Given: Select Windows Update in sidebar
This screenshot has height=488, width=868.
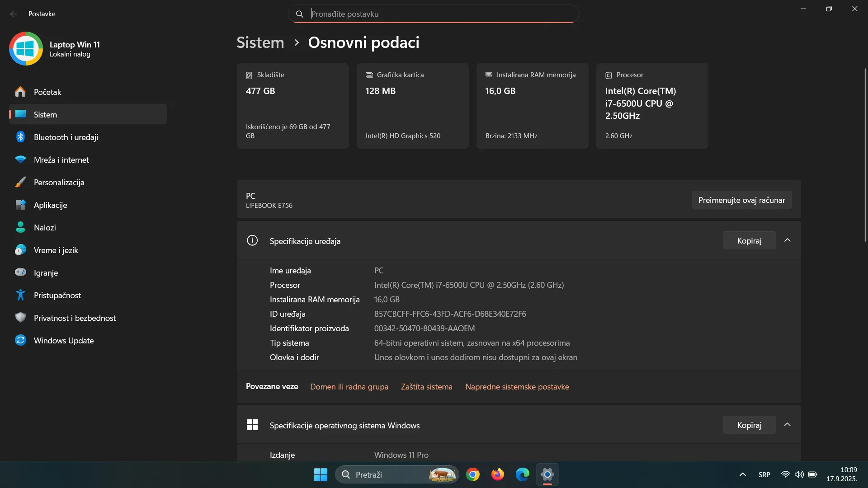Looking at the screenshot, I should 88,340.
